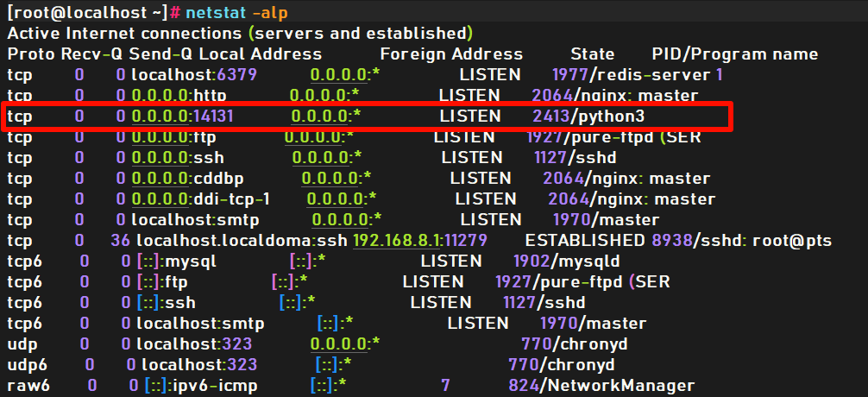Click 1970/master in the tcp row
Screen dimensions: 868x397
607,220
